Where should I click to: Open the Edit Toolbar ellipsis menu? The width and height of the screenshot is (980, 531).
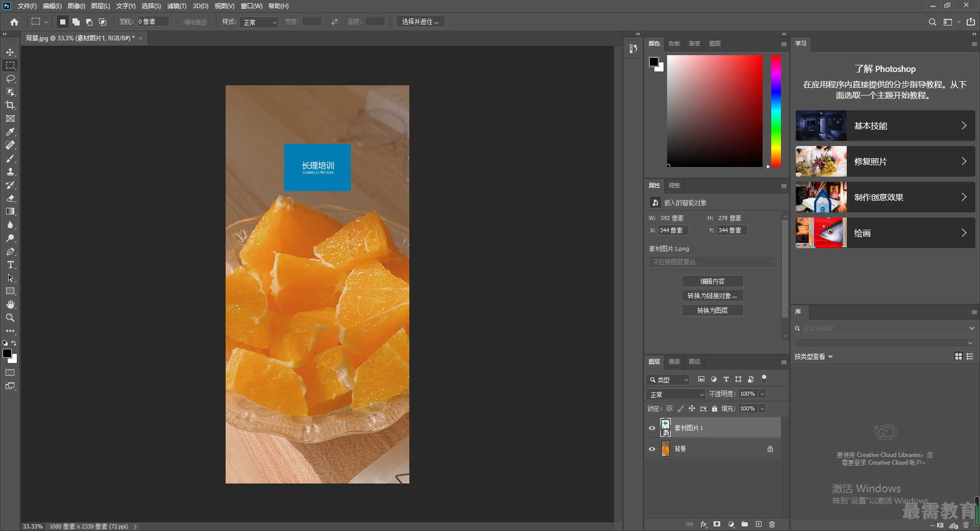[10, 331]
